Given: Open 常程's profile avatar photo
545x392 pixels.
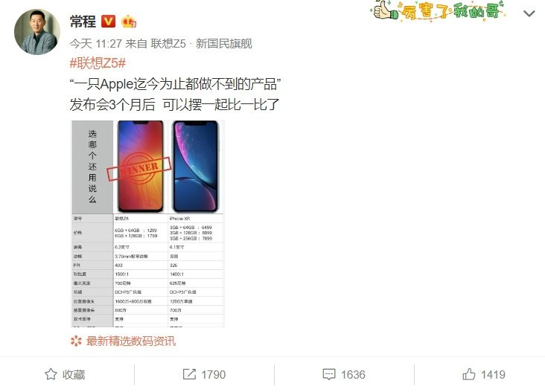Looking at the screenshot, I should tap(37, 32).
